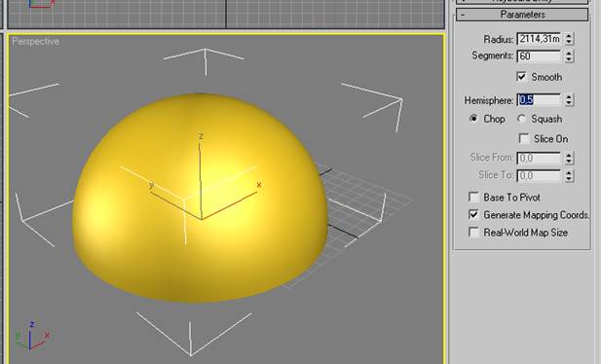This screenshot has width=601, height=364.
Task: Uncheck Generate Mapping Coords checkbox
Action: pyautogui.click(x=474, y=214)
